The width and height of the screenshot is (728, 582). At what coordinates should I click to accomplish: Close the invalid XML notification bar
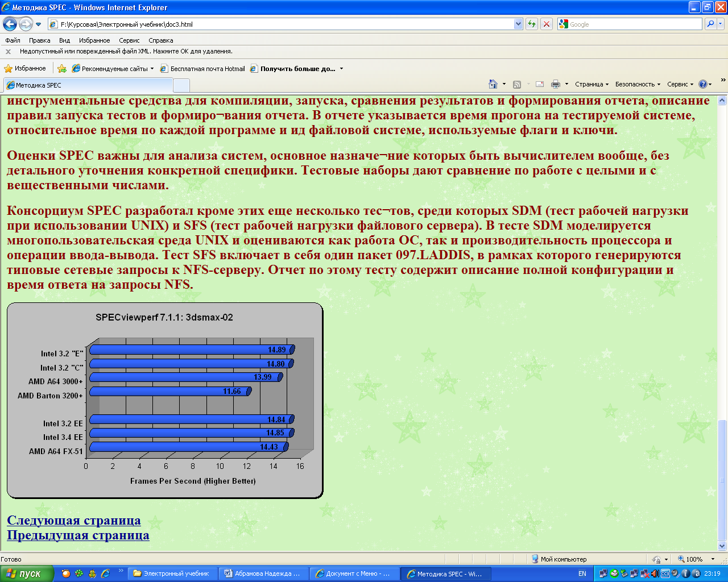tap(8, 52)
